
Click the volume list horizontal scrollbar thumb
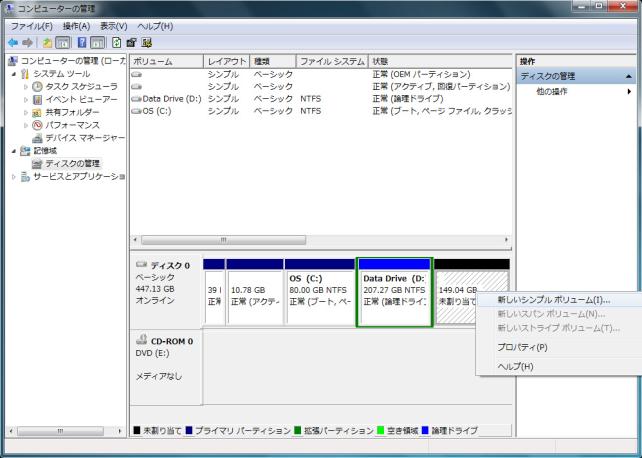(224, 240)
